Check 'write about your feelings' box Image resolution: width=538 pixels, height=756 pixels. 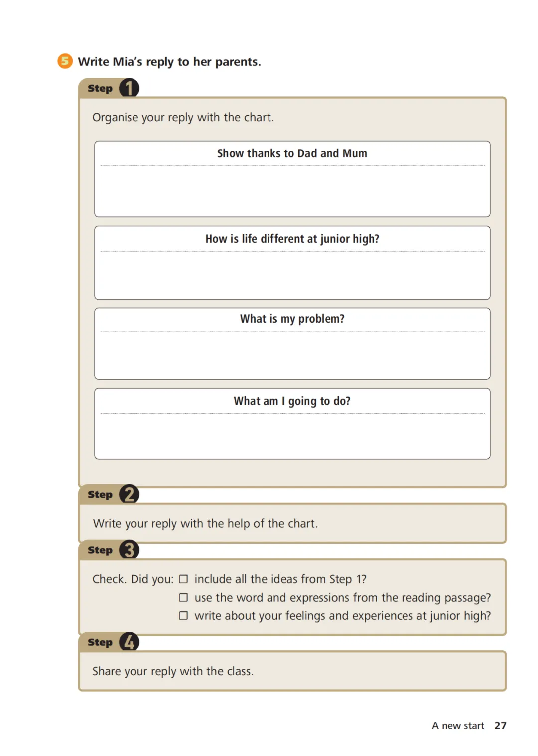click(x=183, y=615)
